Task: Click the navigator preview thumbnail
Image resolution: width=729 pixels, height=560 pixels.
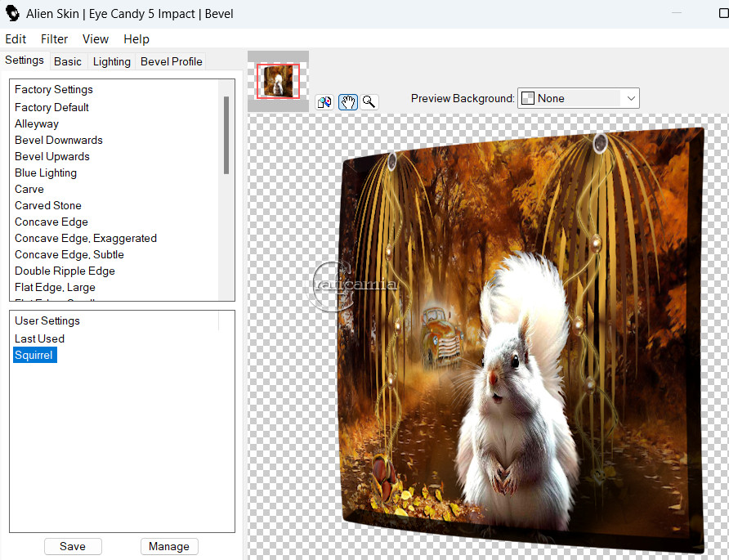Action: [278, 81]
